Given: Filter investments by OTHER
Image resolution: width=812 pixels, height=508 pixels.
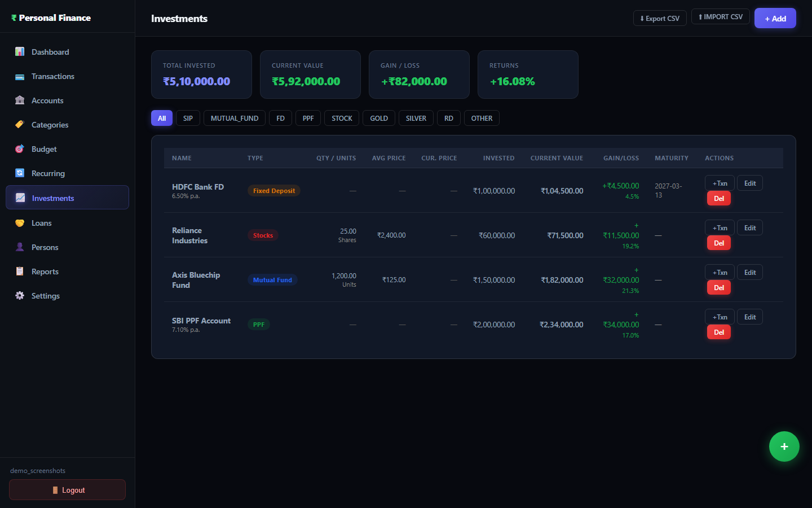Looking at the screenshot, I should click(x=482, y=118).
